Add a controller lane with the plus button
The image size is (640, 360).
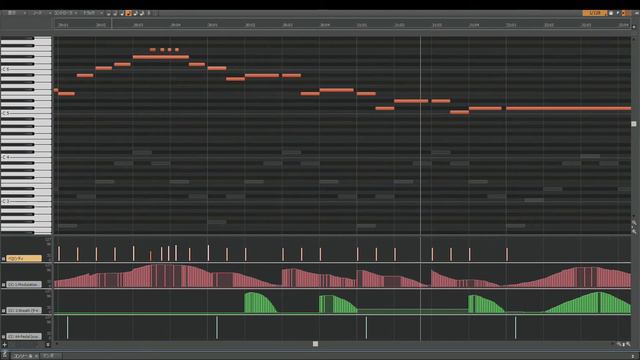(4, 344)
